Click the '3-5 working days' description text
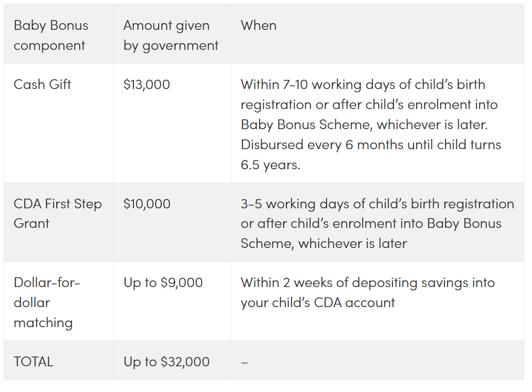 (x=377, y=224)
